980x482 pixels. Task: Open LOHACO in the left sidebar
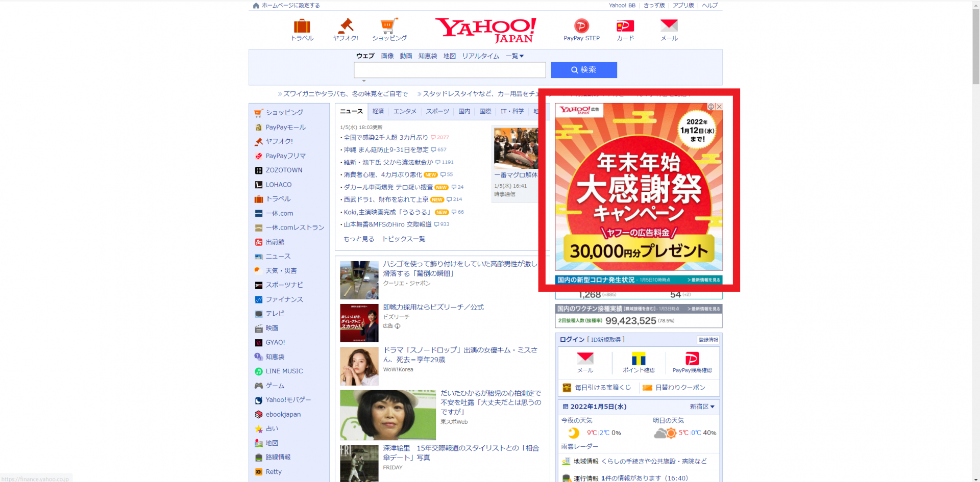[278, 185]
